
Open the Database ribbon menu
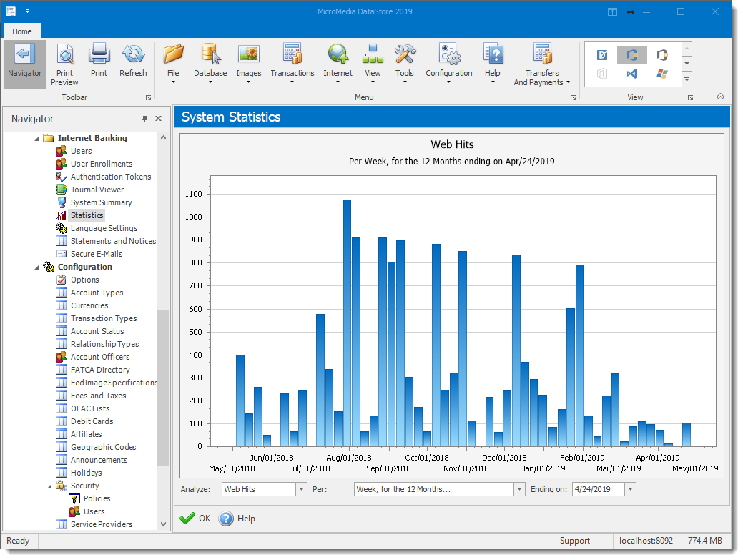pyautogui.click(x=210, y=64)
